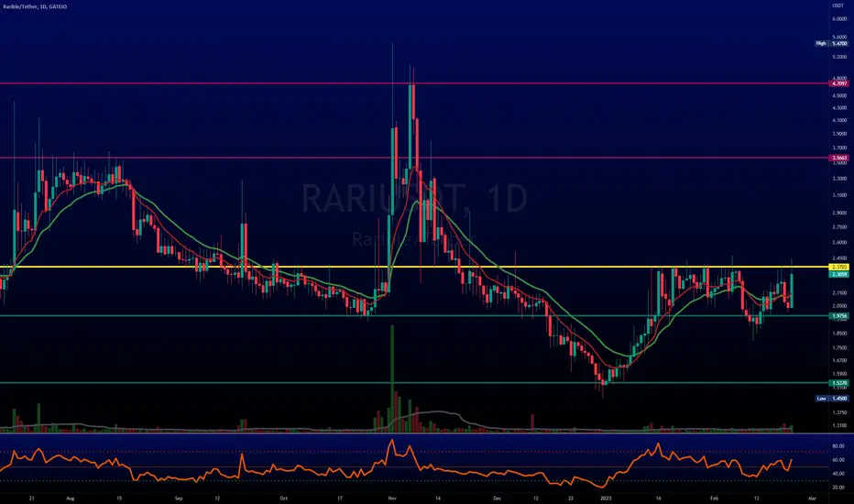Click the 4.7097 resistance price tag

pyautogui.click(x=838, y=83)
